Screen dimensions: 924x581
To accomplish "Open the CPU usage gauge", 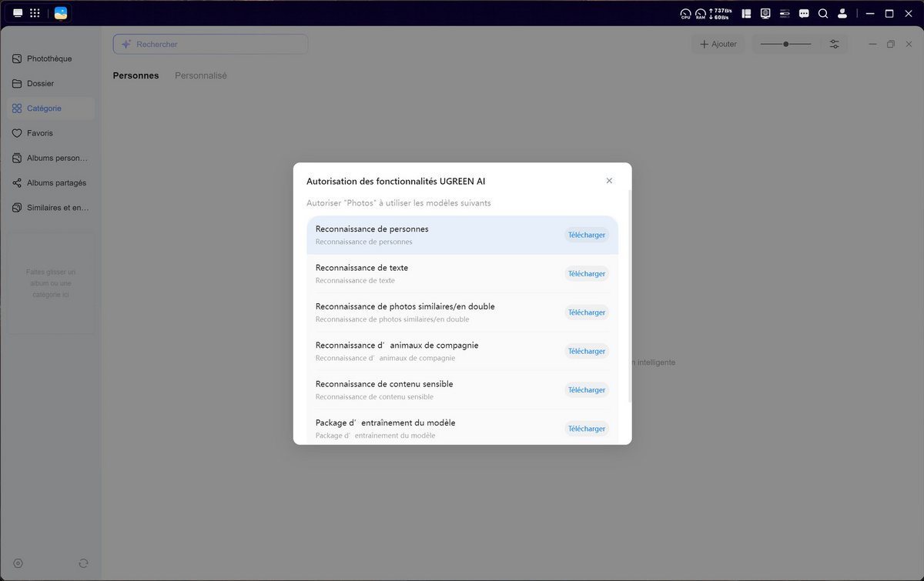I will coord(685,13).
